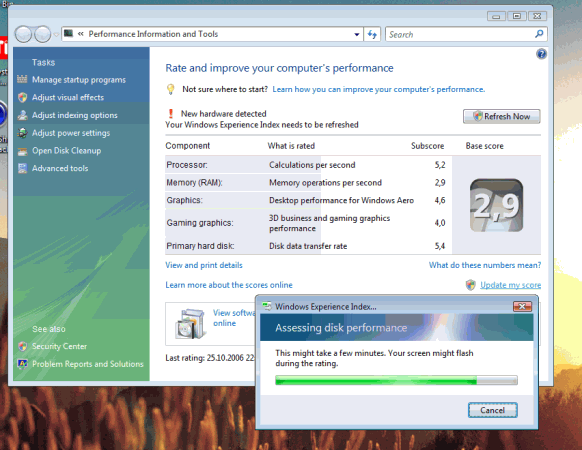This screenshot has width=582, height=450.
Task: Select the Primary hard disk row label
Action: tap(200, 246)
